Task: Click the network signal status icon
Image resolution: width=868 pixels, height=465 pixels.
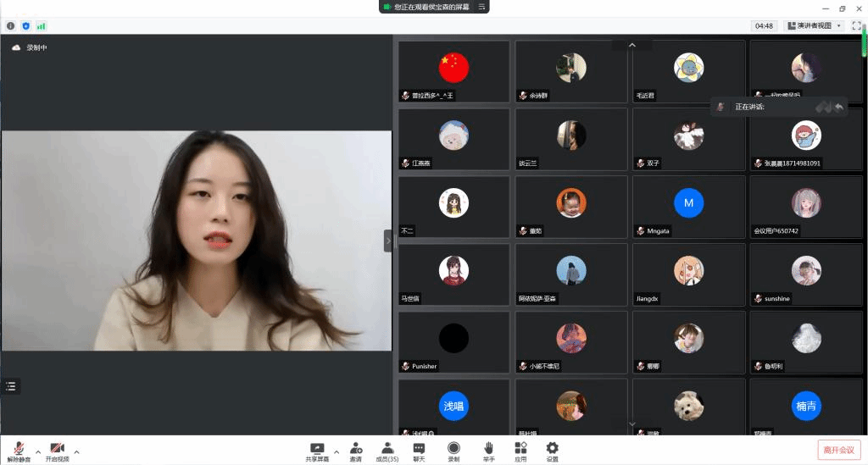Action: point(41,26)
